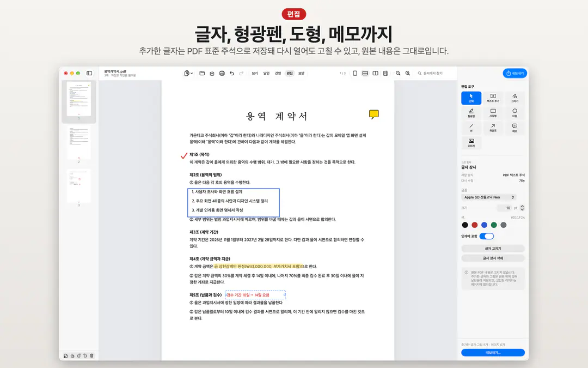
Task: Click the 용 역 계 약 서 document title
Action: click(x=277, y=116)
